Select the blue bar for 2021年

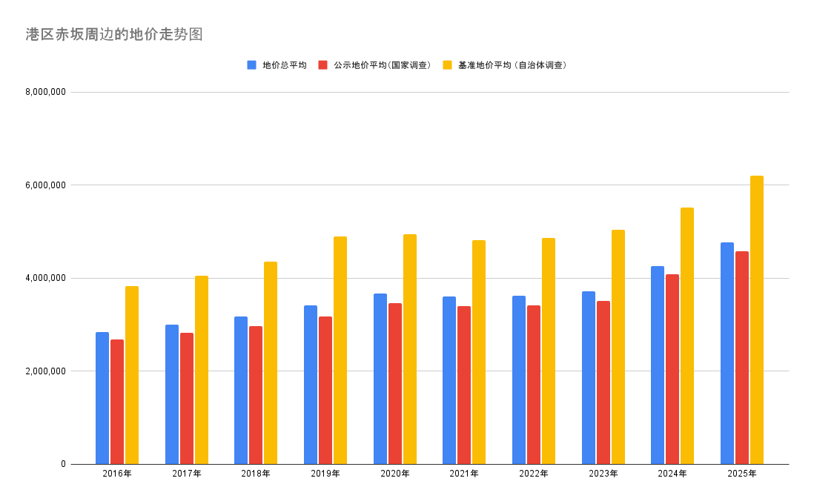pos(449,380)
